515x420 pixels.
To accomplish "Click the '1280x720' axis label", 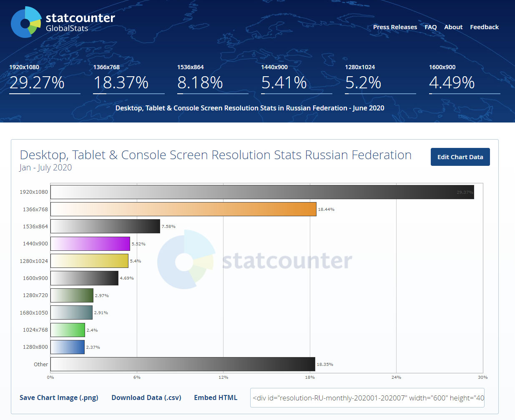I will 35,295.
